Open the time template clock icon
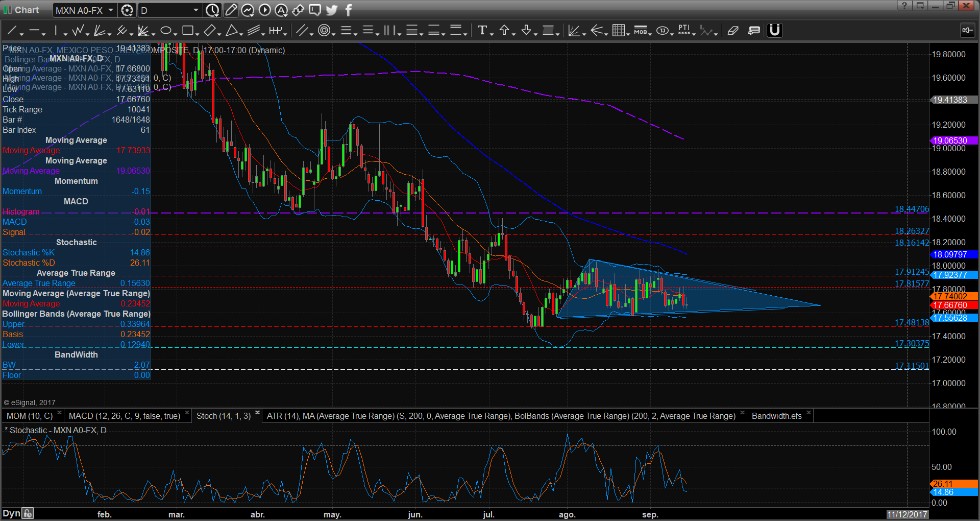The width and height of the screenshot is (980, 521). pyautogui.click(x=212, y=10)
